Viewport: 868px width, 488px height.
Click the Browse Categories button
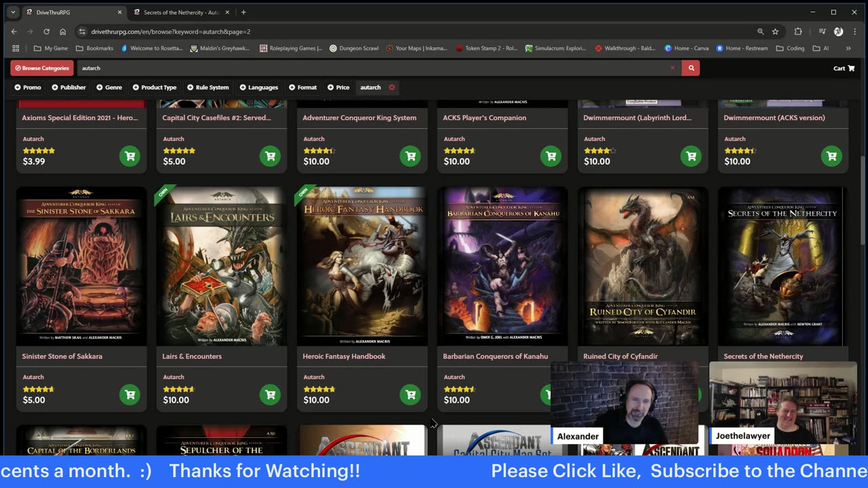coord(42,68)
